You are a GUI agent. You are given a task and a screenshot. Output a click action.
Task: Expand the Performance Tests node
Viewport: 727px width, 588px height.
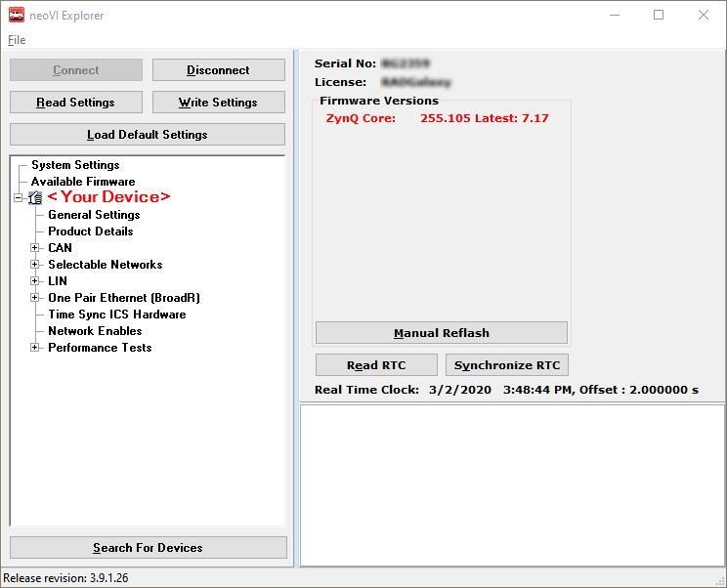pos(35,348)
